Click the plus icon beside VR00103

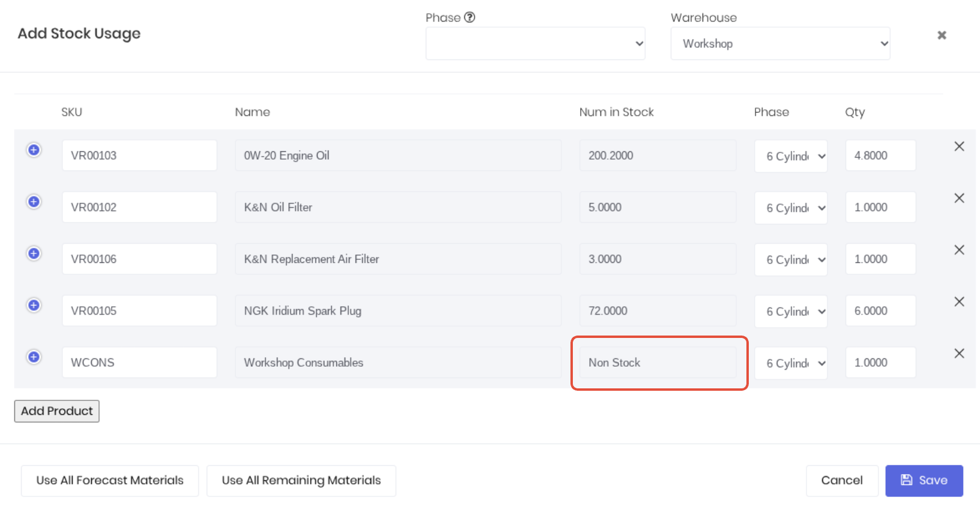(34, 150)
